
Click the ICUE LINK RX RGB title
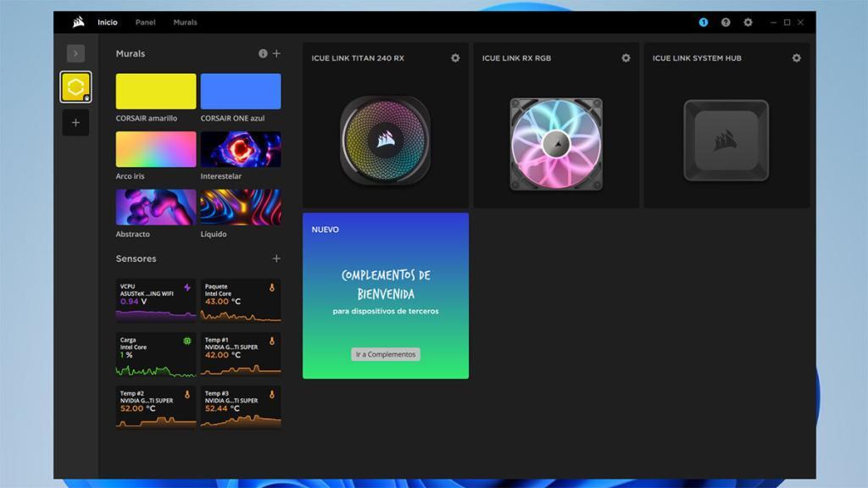(x=516, y=58)
